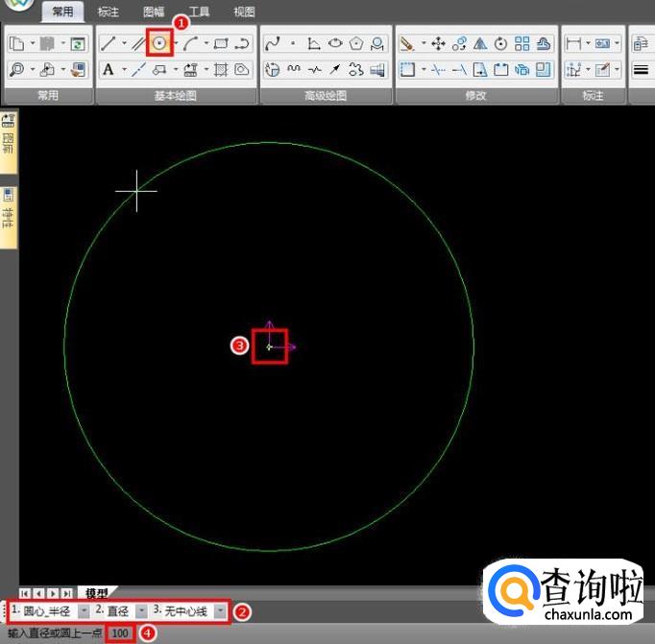The image size is (655, 644).
Task: Pick the Rectangle drawing tool
Action: pos(221,44)
